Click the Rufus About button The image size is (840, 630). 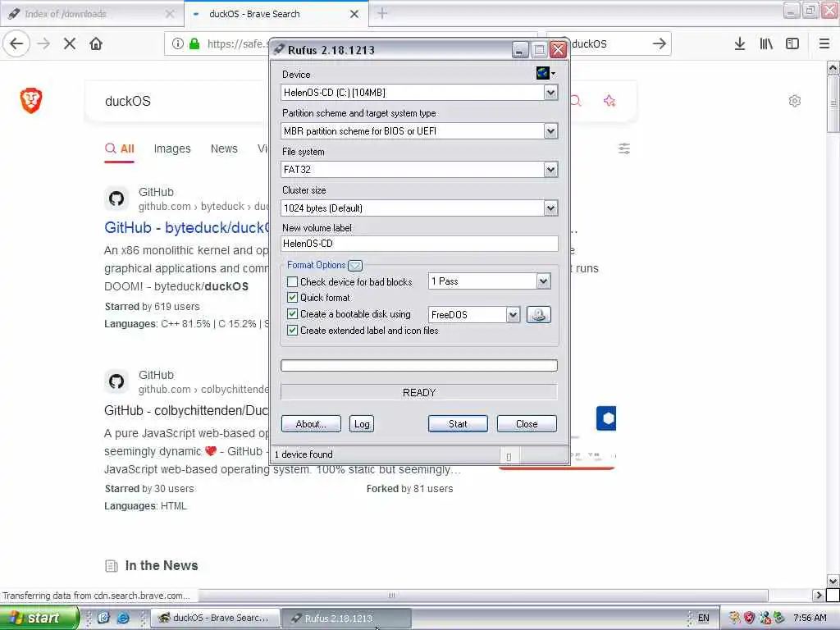[x=311, y=424]
